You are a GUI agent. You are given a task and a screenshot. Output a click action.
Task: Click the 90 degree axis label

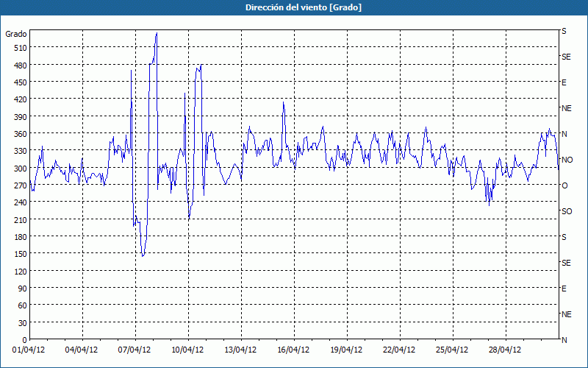(x=23, y=289)
